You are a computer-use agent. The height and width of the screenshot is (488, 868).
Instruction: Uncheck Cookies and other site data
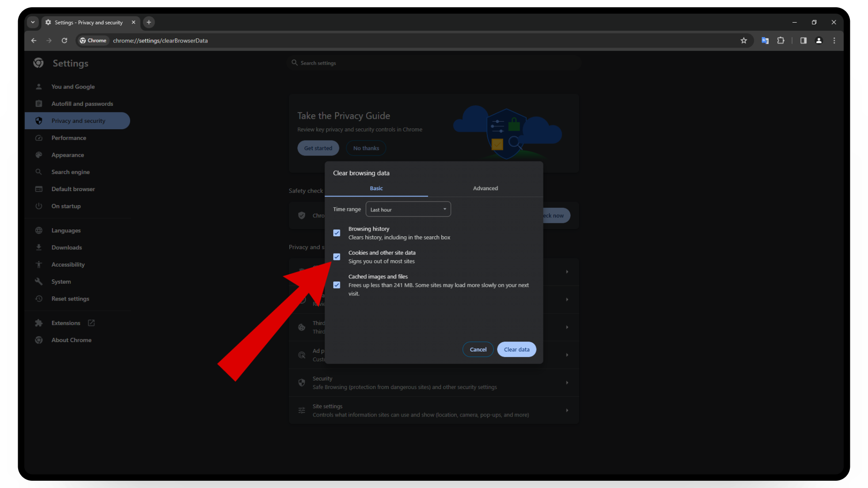tap(337, 257)
